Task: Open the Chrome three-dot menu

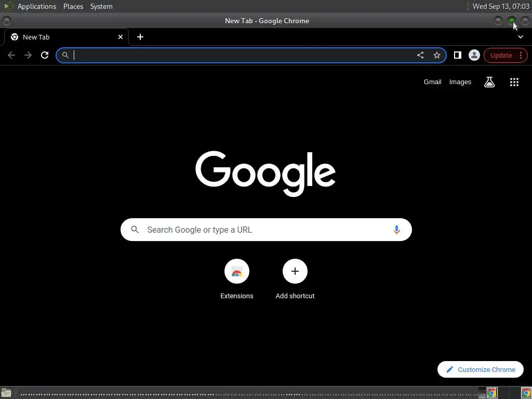Action: [x=521, y=55]
